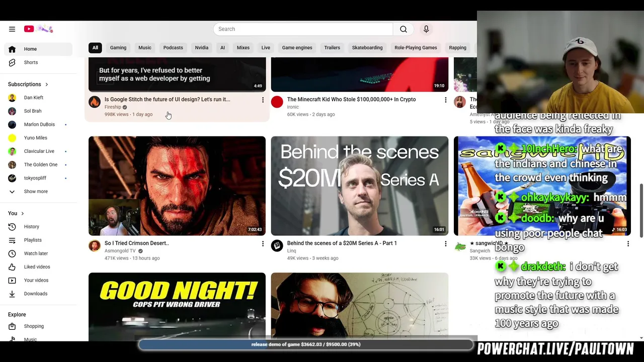Open the Playlists page
The height and width of the screenshot is (362, 644).
click(x=38, y=240)
